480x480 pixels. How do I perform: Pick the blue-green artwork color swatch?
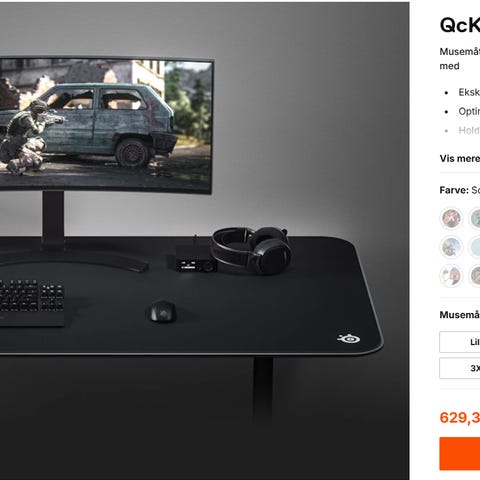pos(451,247)
